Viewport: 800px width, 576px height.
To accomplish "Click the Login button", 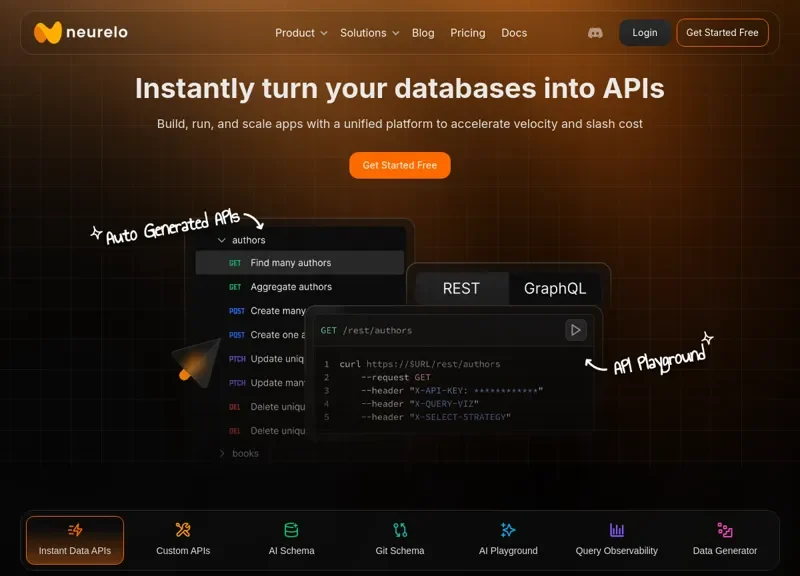I will pyautogui.click(x=645, y=33).
